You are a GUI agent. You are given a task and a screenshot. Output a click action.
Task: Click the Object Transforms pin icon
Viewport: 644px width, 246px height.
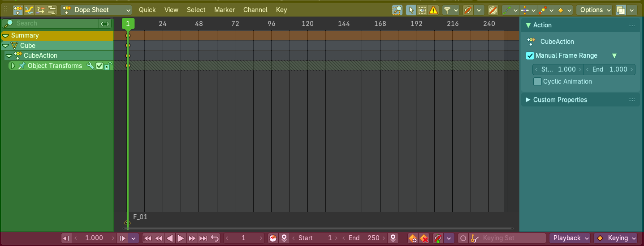click(22, 66)
